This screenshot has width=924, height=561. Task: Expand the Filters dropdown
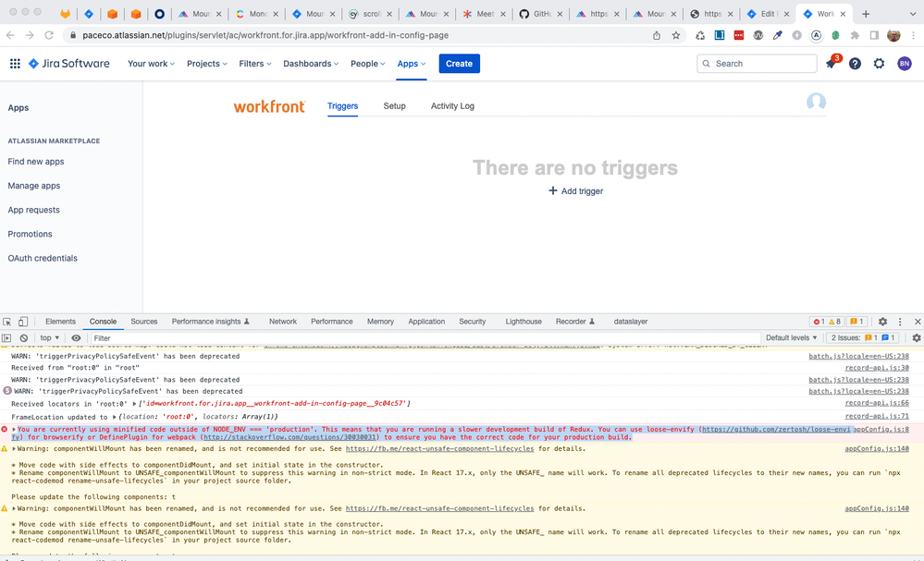pyautogui.click(x=255, y=64)
